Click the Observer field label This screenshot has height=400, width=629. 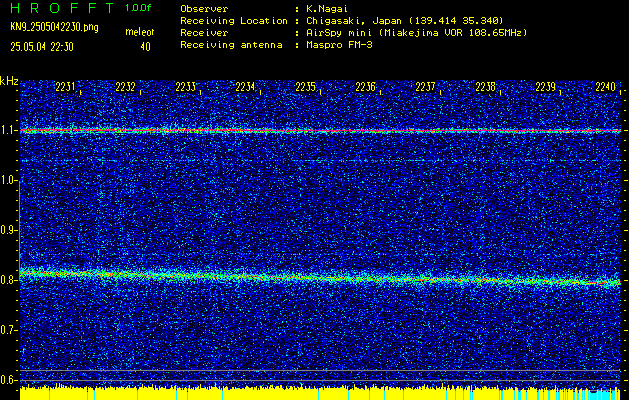(205, 9)
